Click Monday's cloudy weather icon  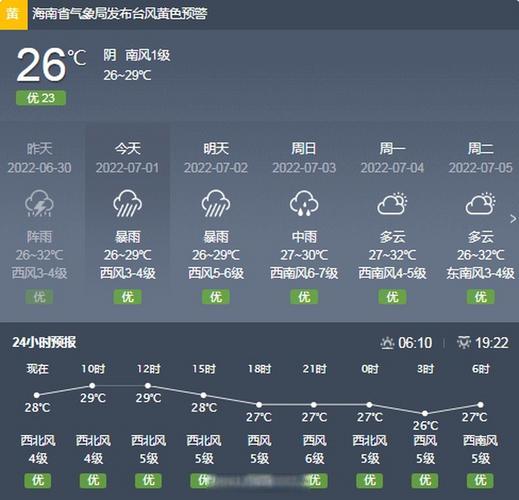392,203
